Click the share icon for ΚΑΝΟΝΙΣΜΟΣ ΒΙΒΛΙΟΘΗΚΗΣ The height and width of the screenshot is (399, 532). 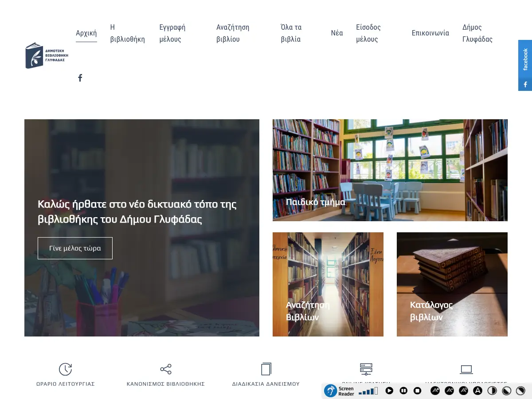[166, 369]
